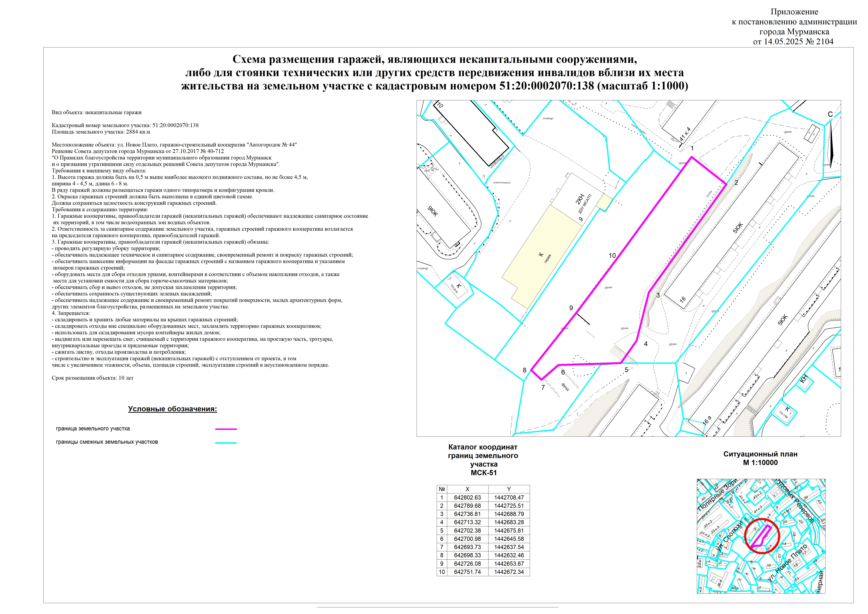868x614 pixels.
Task: Click the 'Срок размещения объекта: 10 лет' line
Action: pyautogui.click(x=93, y=378)
